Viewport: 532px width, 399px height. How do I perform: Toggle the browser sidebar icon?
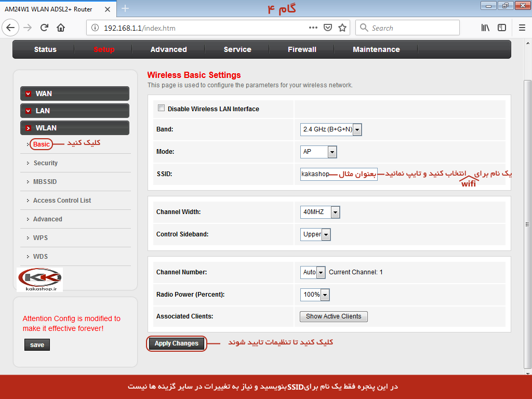click(x=502, y=28)
